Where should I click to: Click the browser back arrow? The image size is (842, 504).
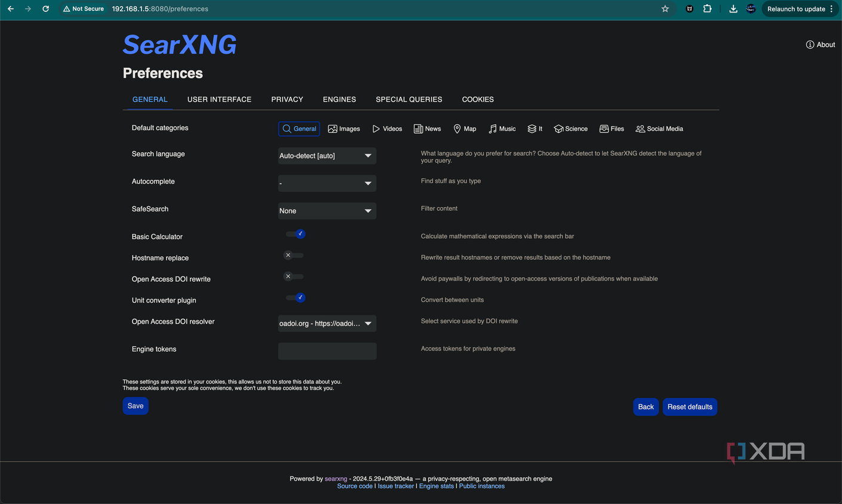[11, 9]
